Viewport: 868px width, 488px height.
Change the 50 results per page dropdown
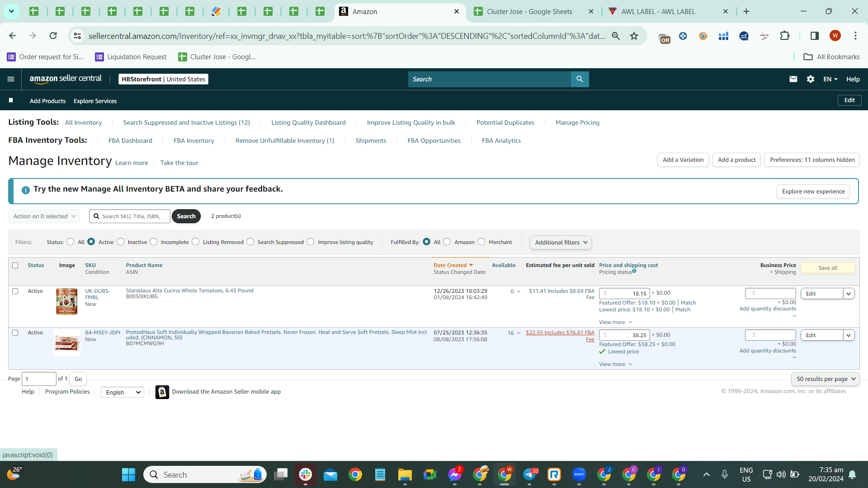pyautogui.click(x=826, y=379)
